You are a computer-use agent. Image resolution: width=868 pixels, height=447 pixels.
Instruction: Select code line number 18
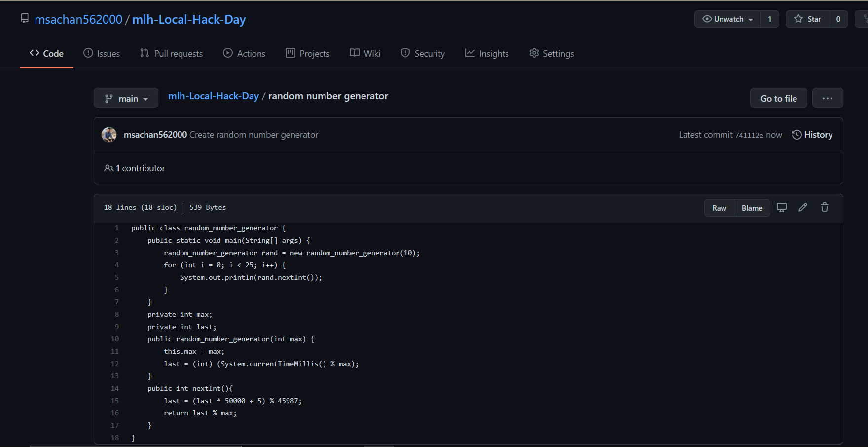click(115, 438)
